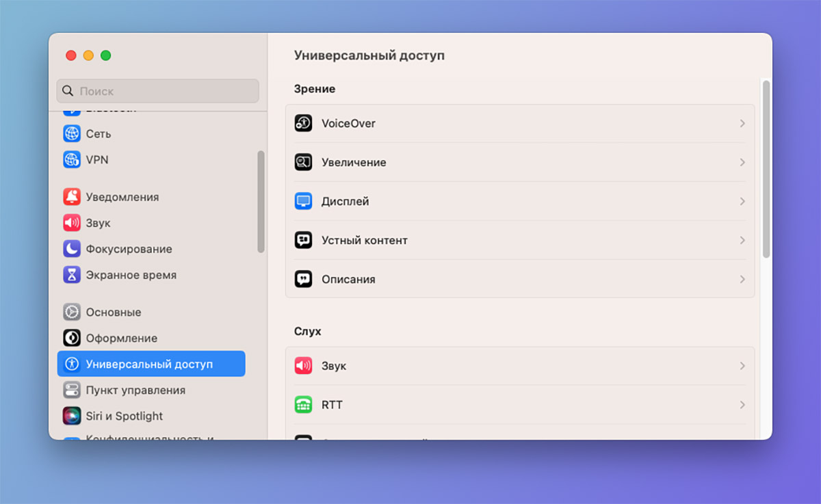821x504 pixels.
Task: Click the magnifier icon in search field
Action: point(68,91)
